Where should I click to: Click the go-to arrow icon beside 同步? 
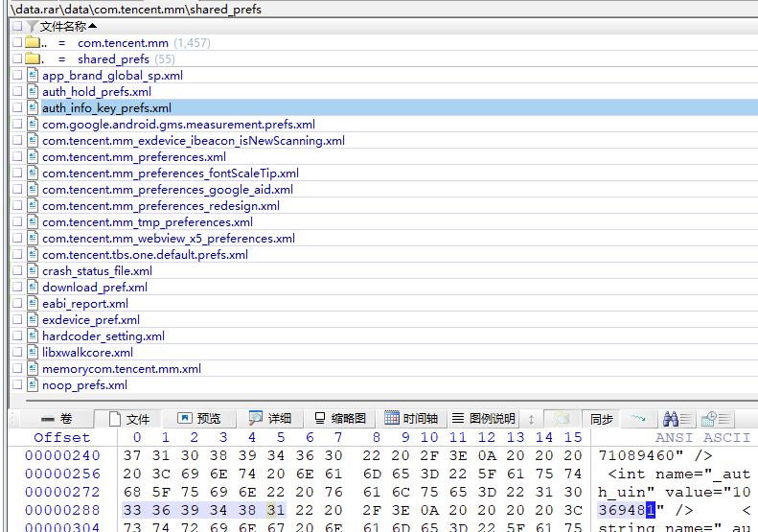[638, 419]
